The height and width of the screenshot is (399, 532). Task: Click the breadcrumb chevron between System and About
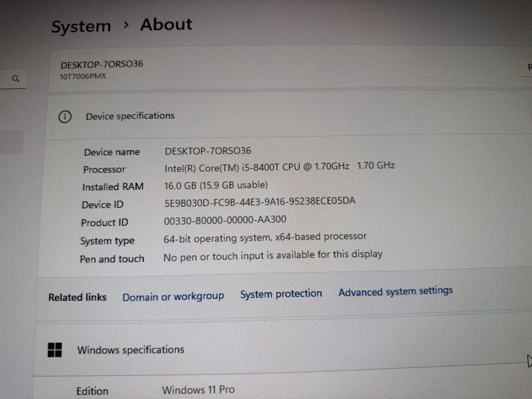[126, 25]
